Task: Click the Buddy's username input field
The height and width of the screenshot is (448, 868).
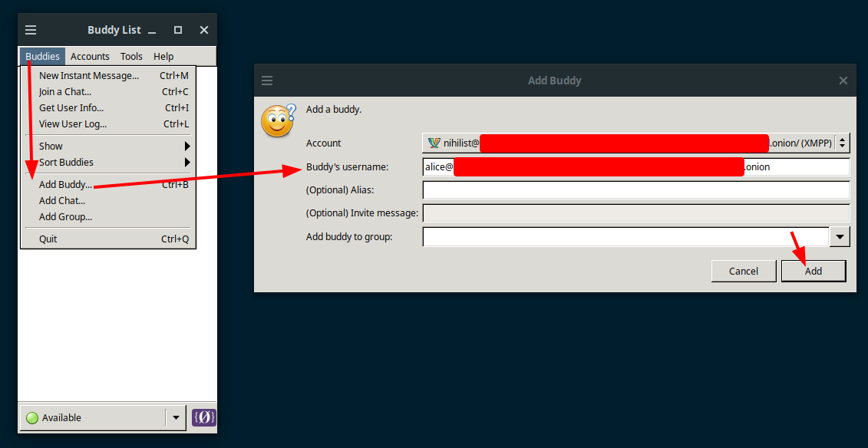Action: tap(635, 166)
